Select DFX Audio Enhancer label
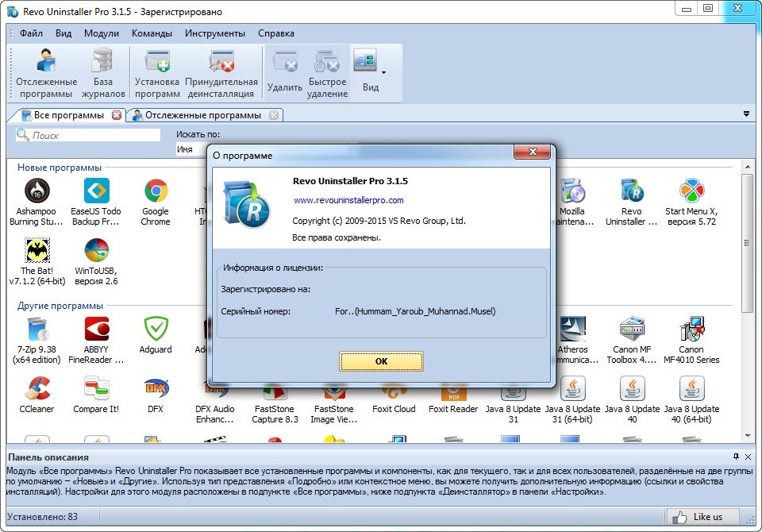Image resolution: width=762 pixels, height=532 pixels. [x=215, y=414]
